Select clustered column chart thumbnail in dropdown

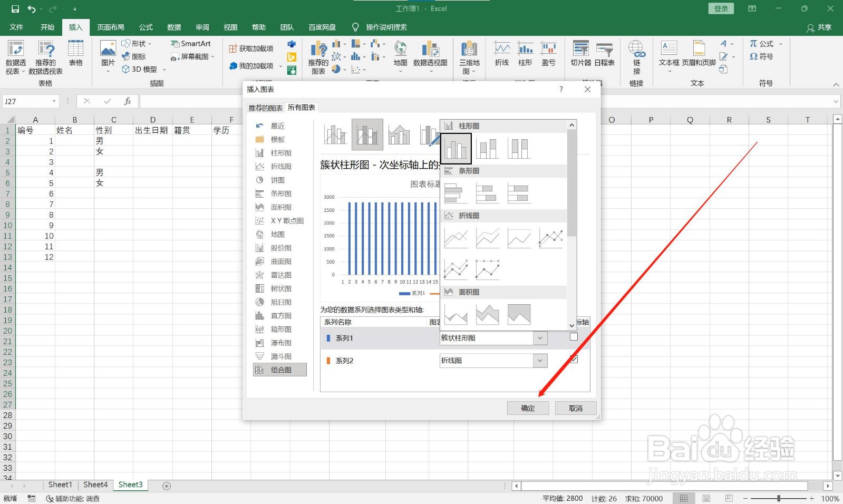click(456, 148)
